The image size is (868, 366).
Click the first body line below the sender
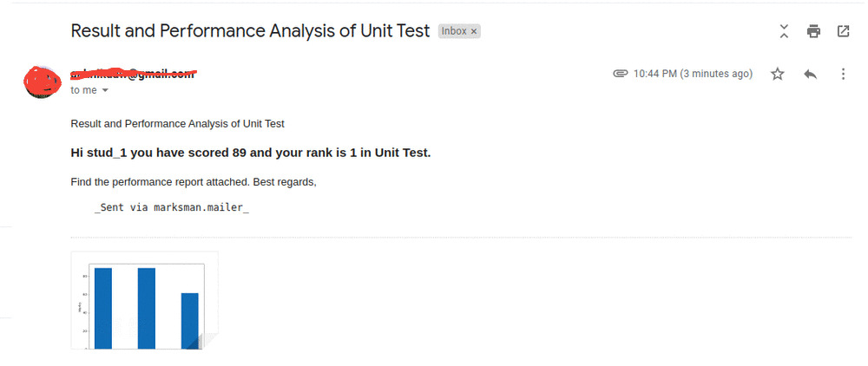[177, 124]
